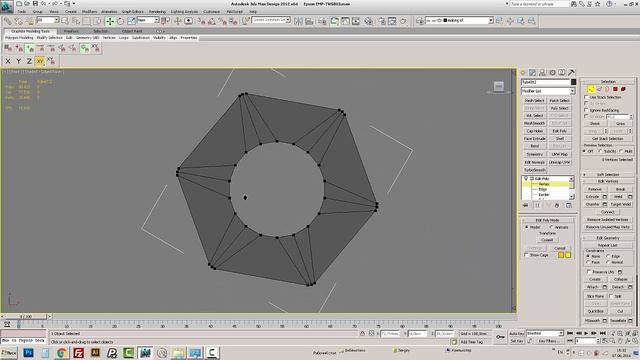This screenshot has height=360, width=640.
Task: Click the TurboSmooth modifier button
Action: point(535,170)
